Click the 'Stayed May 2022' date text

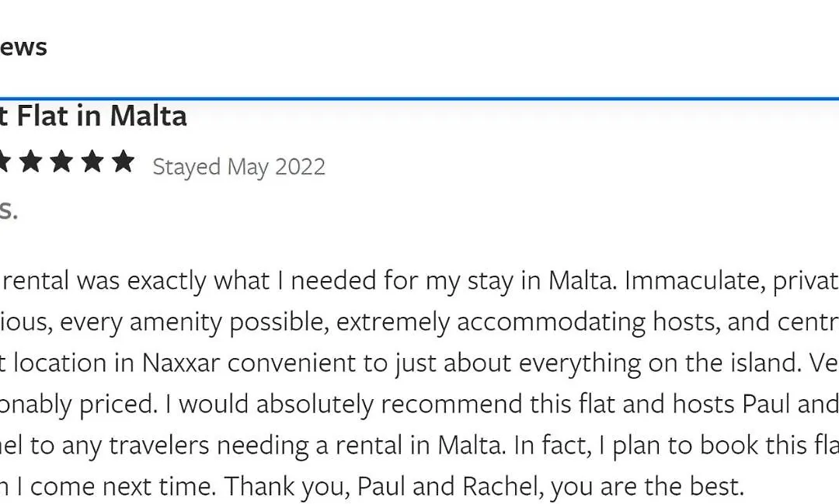[x=238, y=167]
